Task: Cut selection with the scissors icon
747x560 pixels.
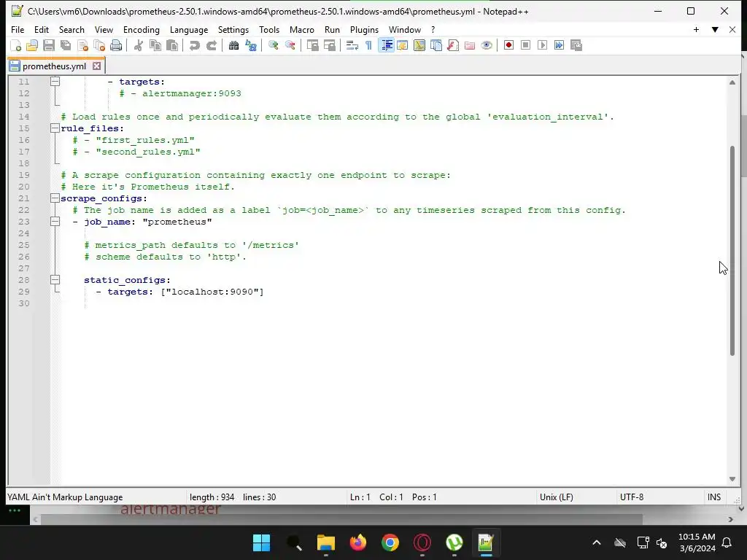Action: click(138, 45)
